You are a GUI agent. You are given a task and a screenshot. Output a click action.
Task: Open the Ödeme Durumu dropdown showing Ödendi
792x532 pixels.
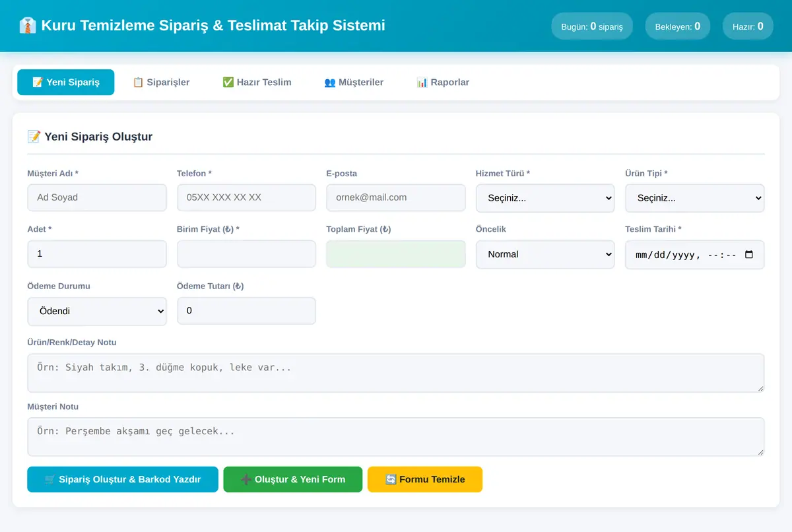pos(97,311)
